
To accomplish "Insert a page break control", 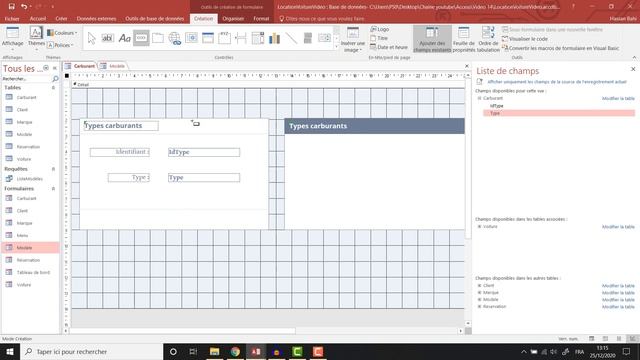I will click(x=241, y=38).
